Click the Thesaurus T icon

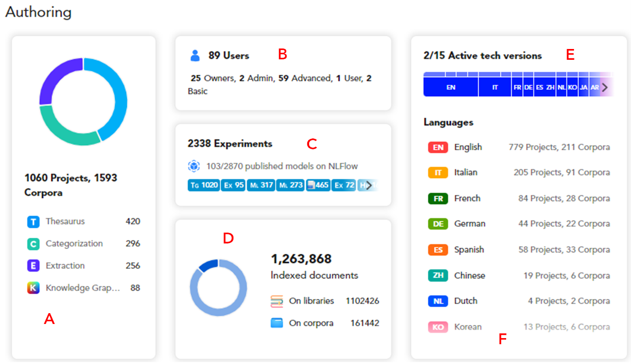tap(33, 222)
